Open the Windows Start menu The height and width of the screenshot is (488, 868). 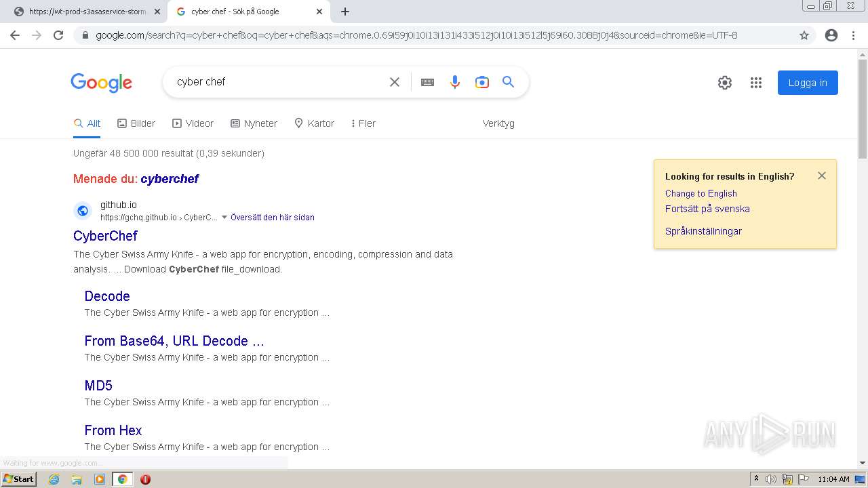coord(19,479)
